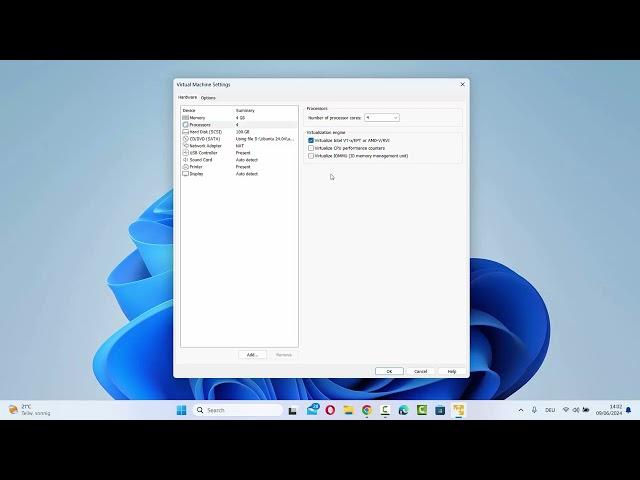
Task: Open File Explorer from taskbar
Action: [348, 410]
